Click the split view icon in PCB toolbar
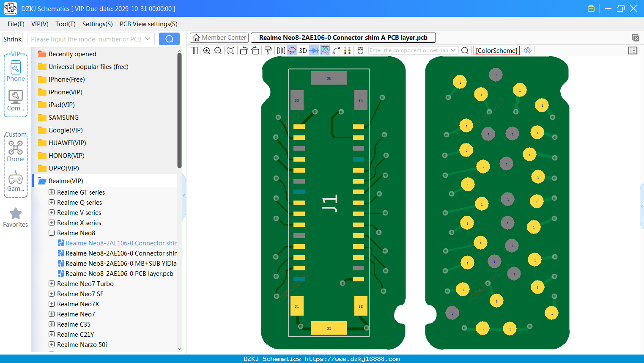This screenshot has height=363, width=644. click(x=194, y=50)
